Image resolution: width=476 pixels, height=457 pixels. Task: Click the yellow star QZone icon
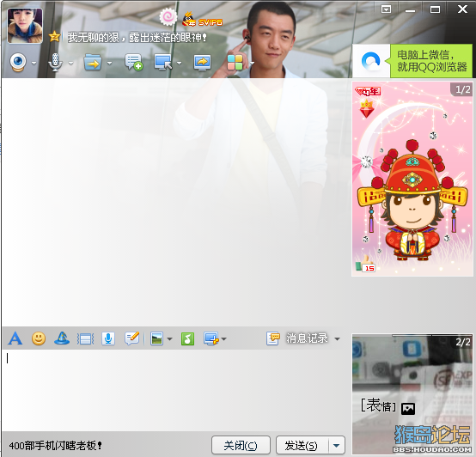point(55,37)
